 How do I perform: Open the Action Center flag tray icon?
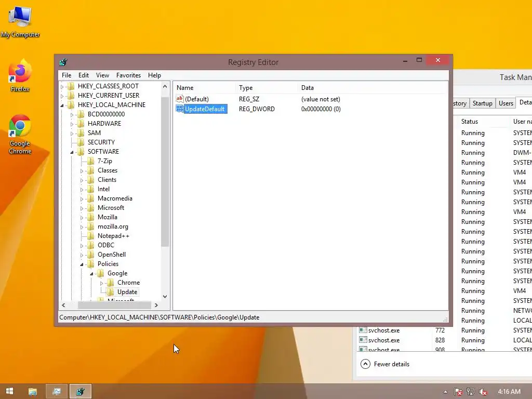pyautogui.click(x=458, y=392)
